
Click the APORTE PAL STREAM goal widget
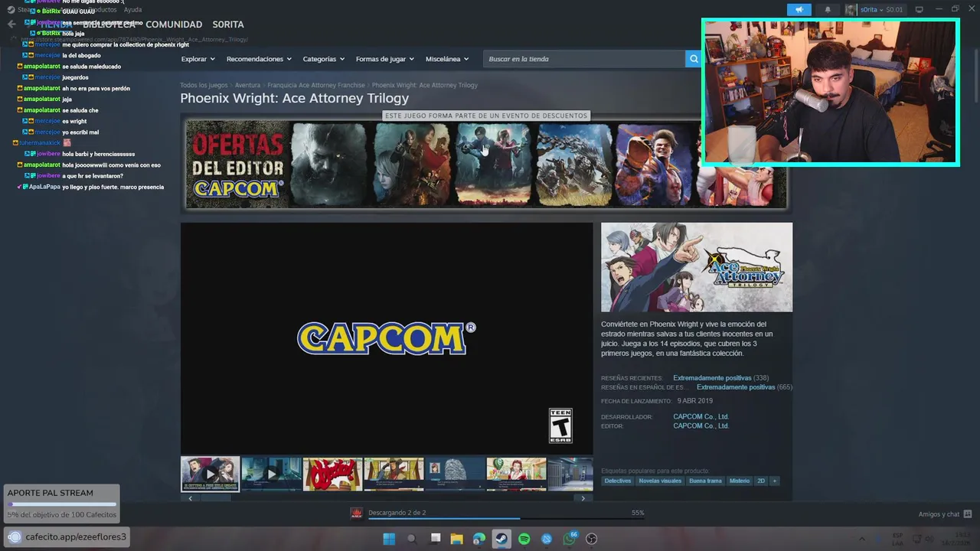coord(61,504)
